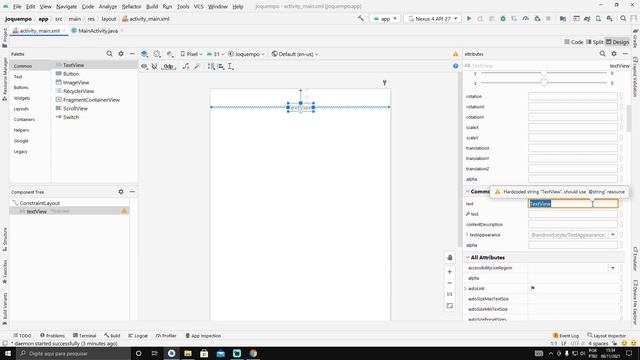Open Design Surface layers icon
640x360 pixels.
pyautogui.click(x=144, y=54)
